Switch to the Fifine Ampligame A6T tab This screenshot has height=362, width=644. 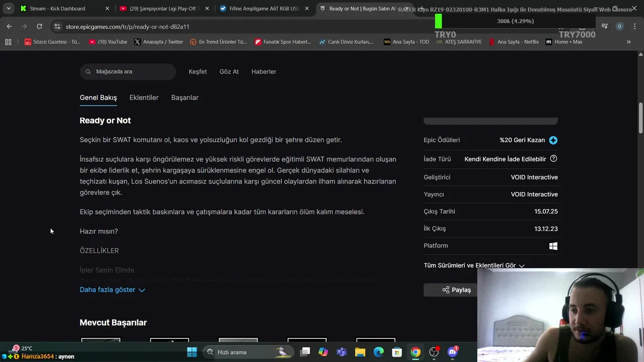tap(264, 9)
